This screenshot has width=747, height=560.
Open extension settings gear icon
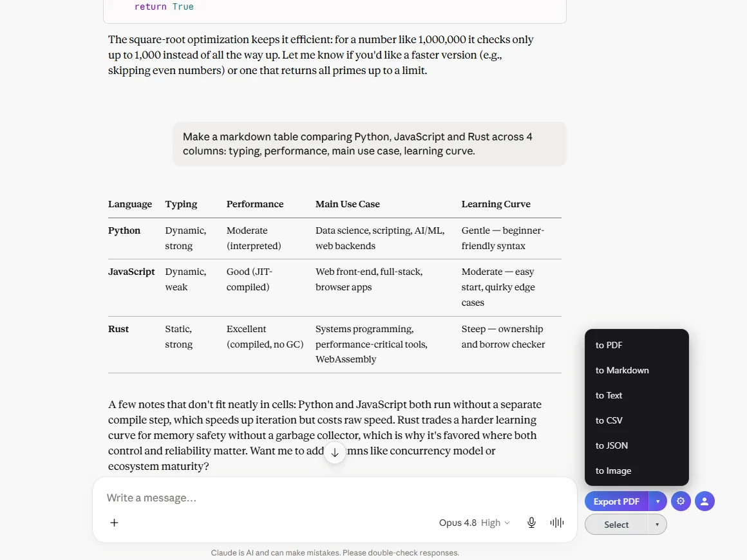click(x=681, y=501)
